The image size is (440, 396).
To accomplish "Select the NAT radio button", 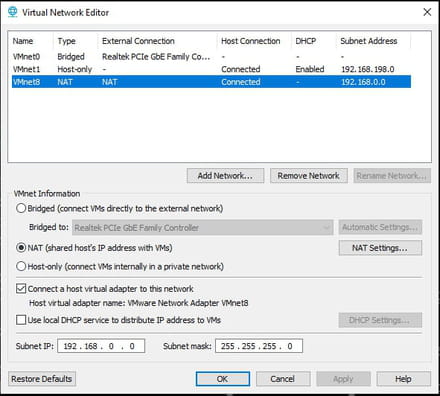I will pyautogui.click(x=21, y=248).
